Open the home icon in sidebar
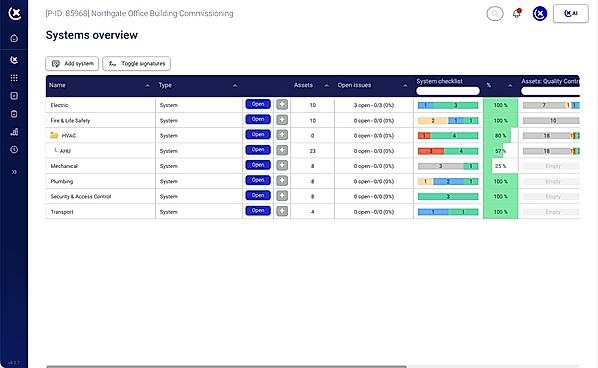Viewport: 598px width, 368px height. (x=14, y=38)
